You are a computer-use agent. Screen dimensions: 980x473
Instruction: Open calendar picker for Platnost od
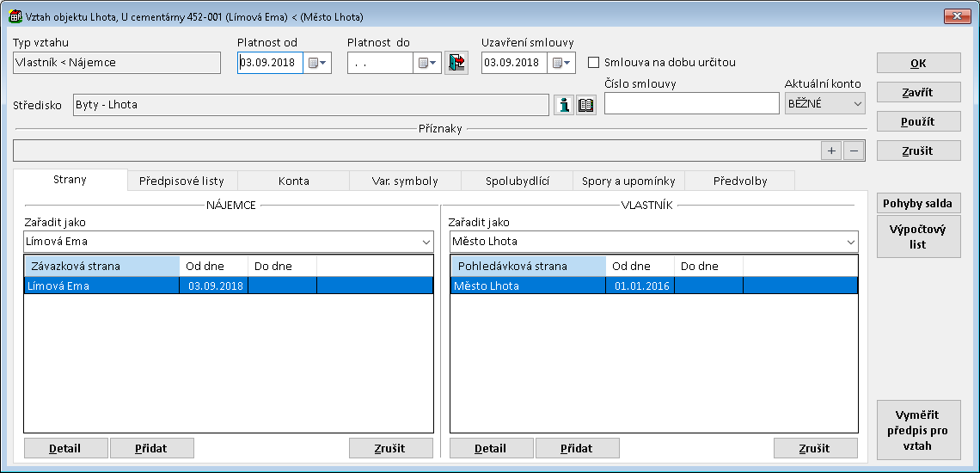click(317, 63)
